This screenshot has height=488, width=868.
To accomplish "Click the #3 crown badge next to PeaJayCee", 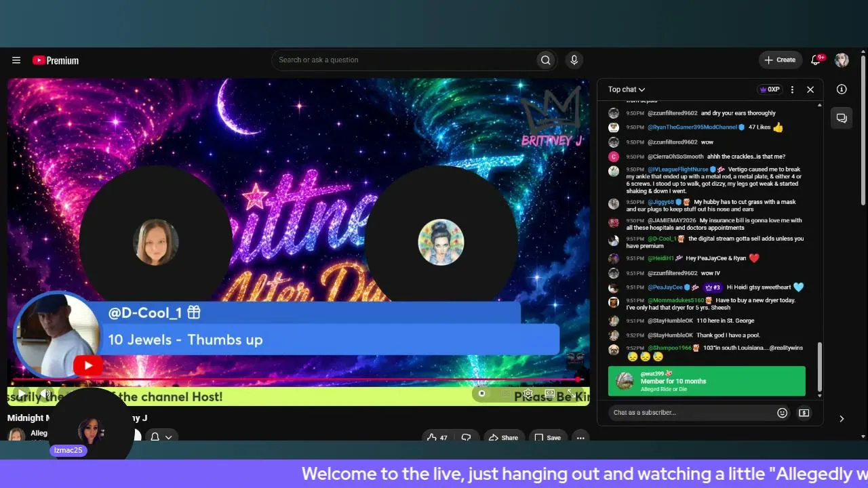I will pos(712,287).
